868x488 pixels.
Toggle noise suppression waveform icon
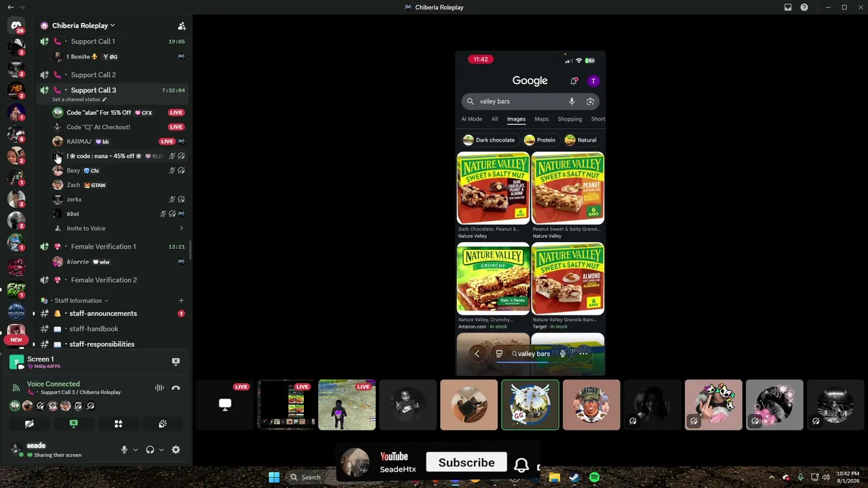click(159, 388)
